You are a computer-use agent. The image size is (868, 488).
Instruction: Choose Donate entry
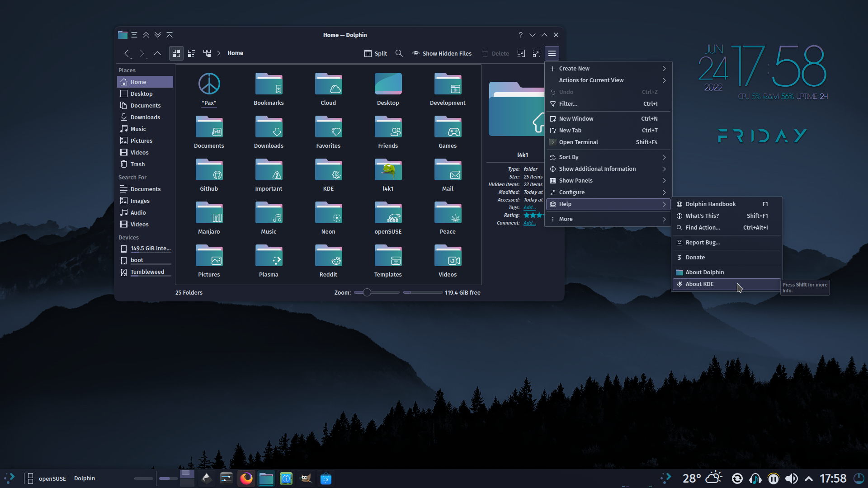(726, 258)
